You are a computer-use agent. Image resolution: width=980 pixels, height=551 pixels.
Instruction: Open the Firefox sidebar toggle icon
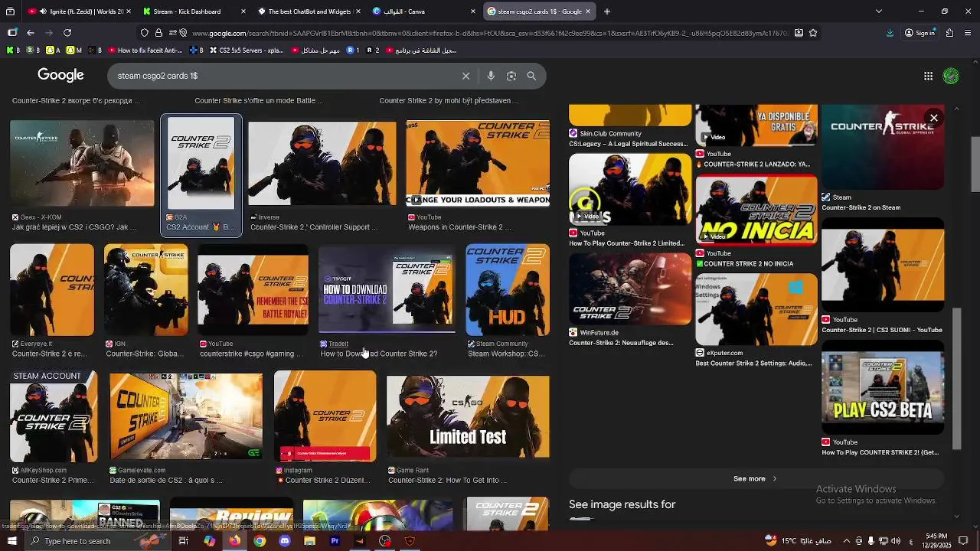click(12, 33)
